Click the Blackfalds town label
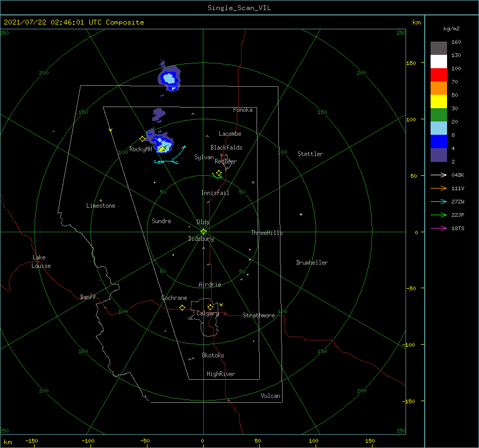 (226, 148)
